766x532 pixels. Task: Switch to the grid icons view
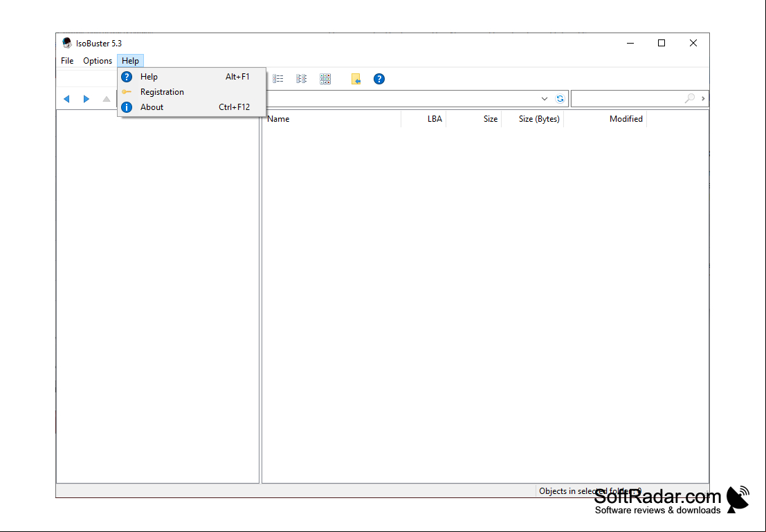(325, 79)
